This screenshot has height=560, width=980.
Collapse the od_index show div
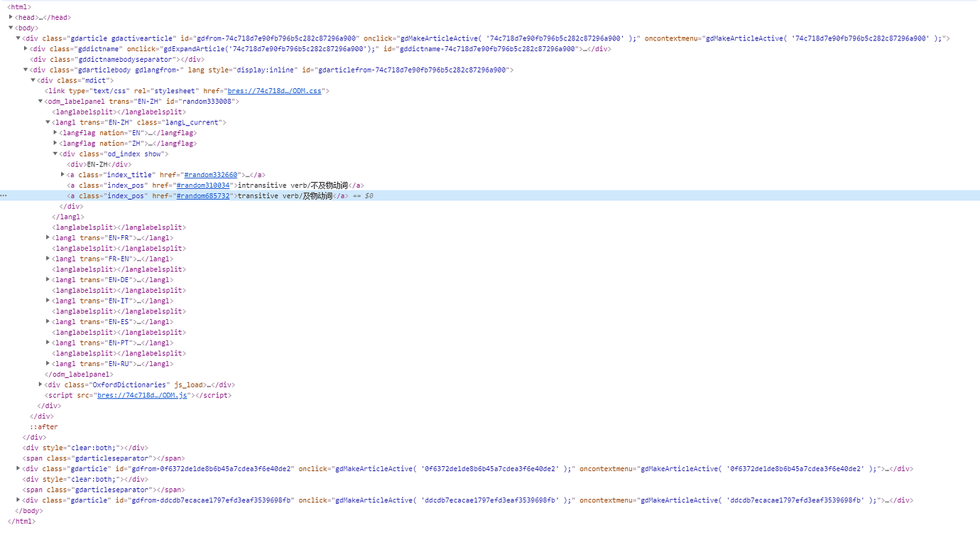coord(55,154)
